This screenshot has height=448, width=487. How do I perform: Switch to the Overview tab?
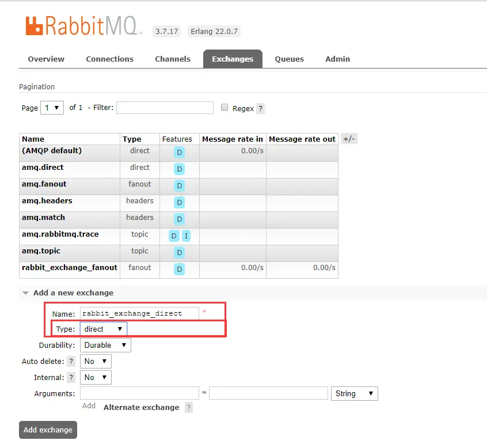tap(46, 59)
